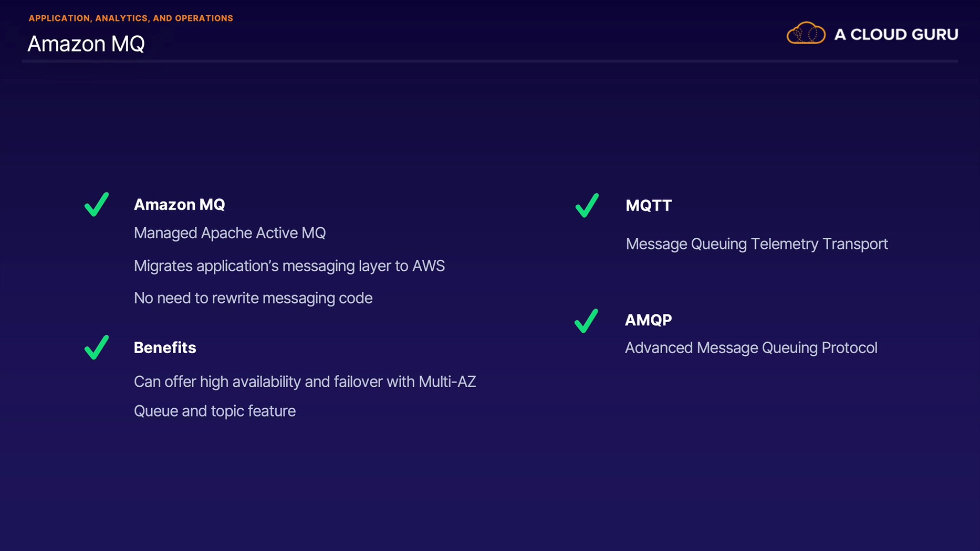Click the Managed Apache Active MQ line
This screenshot has width=980, height=551.
230,233
